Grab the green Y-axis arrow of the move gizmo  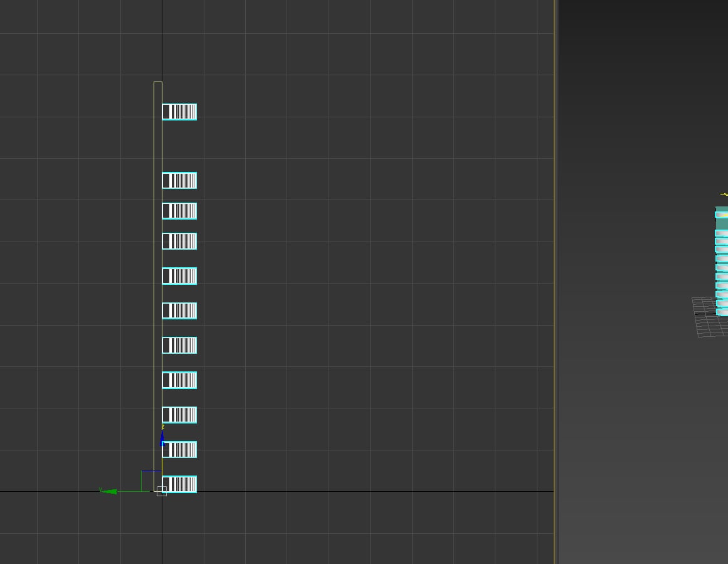pos(108,491)
